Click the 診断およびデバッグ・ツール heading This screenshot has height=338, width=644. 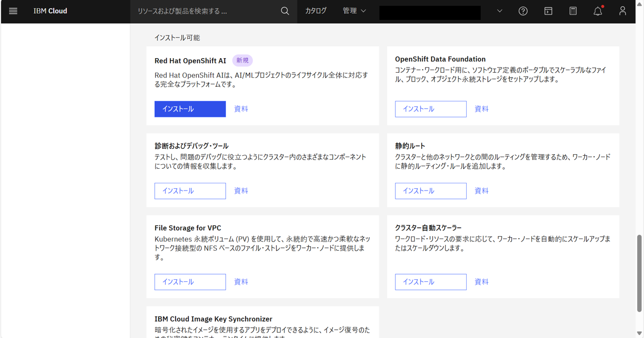[x=191, y=146]
